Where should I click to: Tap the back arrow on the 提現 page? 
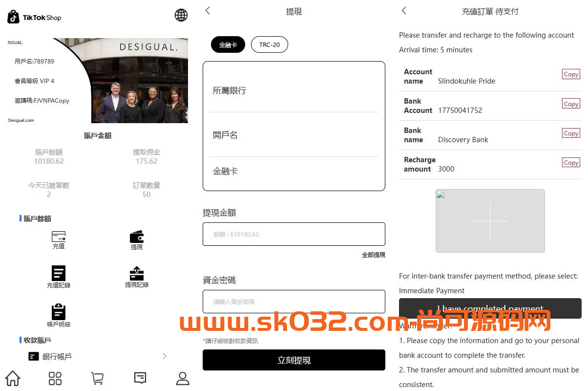tap(208, 10)
